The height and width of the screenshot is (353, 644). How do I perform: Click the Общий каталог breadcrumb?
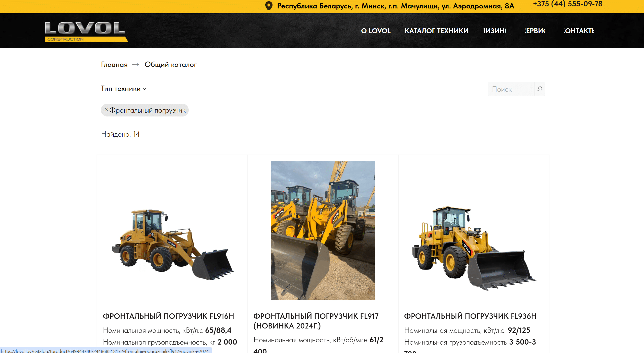tap(171, 65)
